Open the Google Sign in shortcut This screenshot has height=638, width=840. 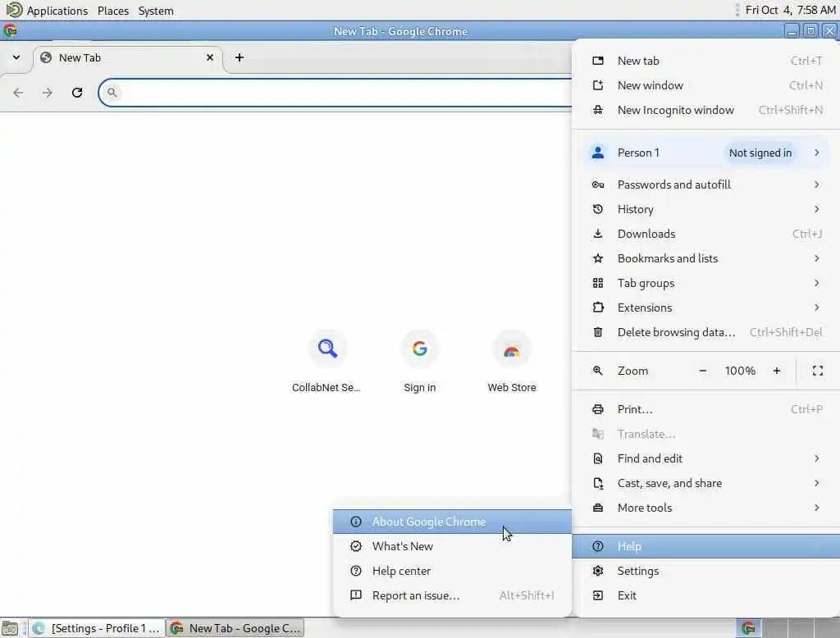(x=419, y=349)
